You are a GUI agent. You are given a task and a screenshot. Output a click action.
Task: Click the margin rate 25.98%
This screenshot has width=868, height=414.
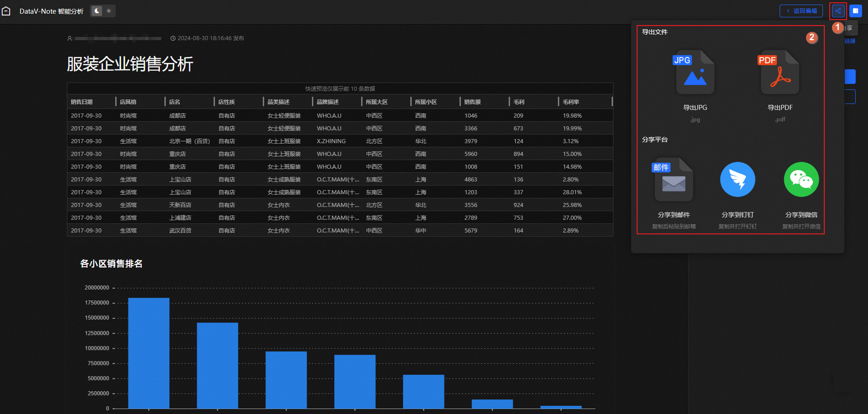572,205
